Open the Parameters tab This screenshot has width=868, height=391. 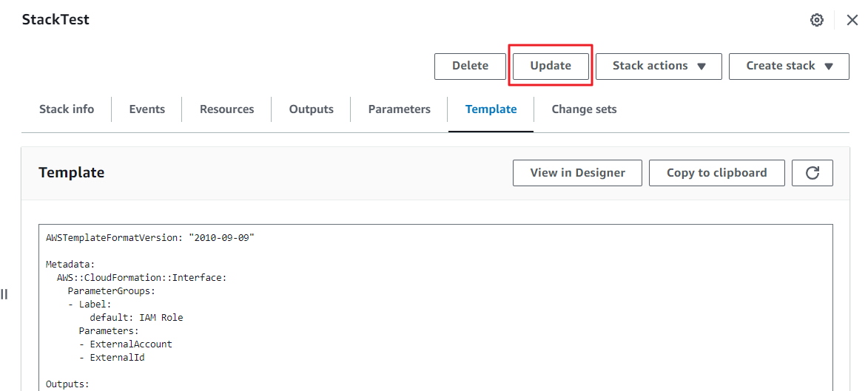point(399,109)
